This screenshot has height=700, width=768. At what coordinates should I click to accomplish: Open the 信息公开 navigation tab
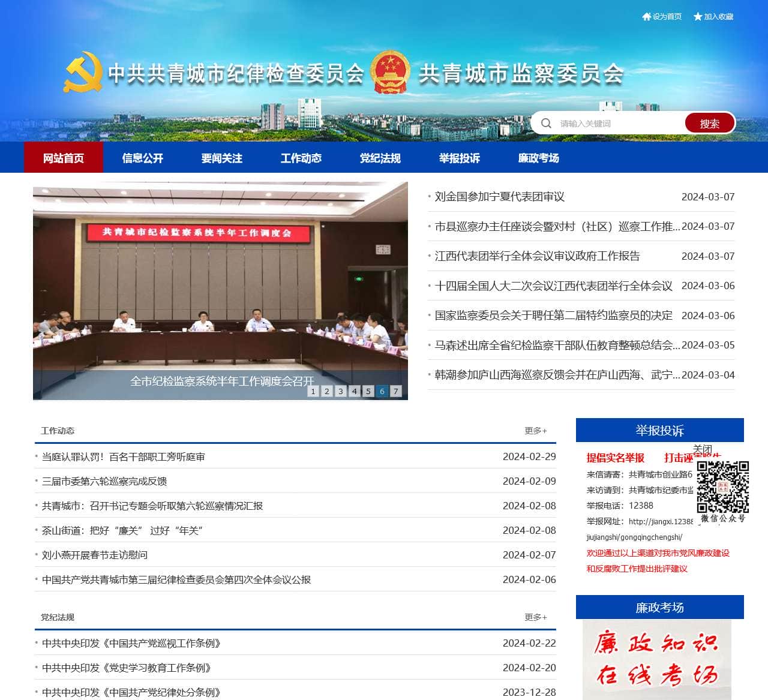143,158
